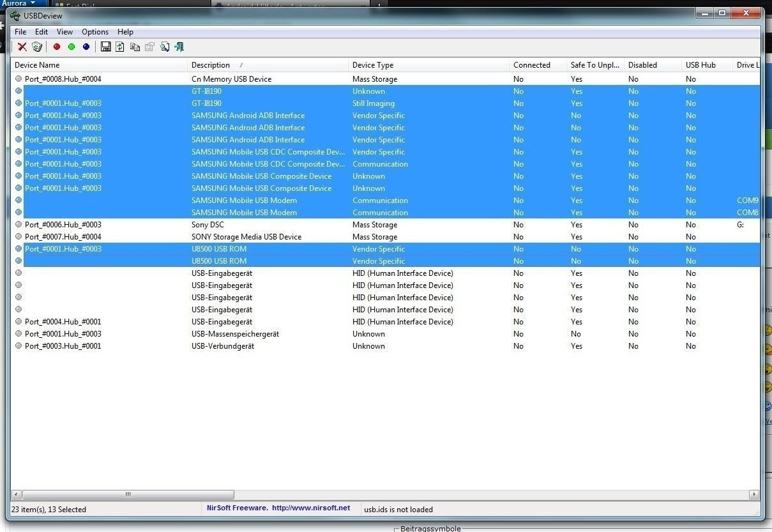Select the SONY Storage Media USB Device row
772x532 pixels.
386,237
